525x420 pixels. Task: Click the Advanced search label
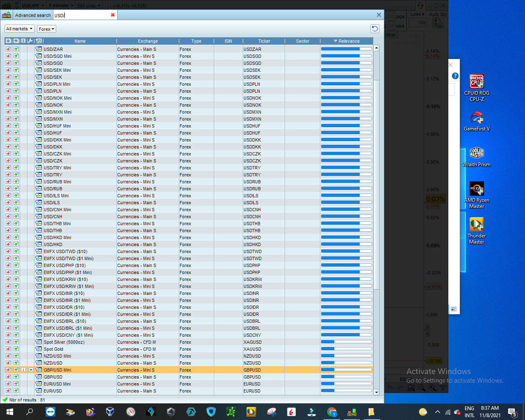click(33, 15)
